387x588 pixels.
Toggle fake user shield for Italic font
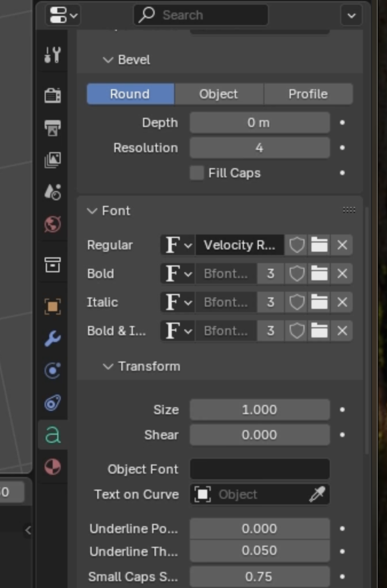pyautogui.click(x=297, y=302)
